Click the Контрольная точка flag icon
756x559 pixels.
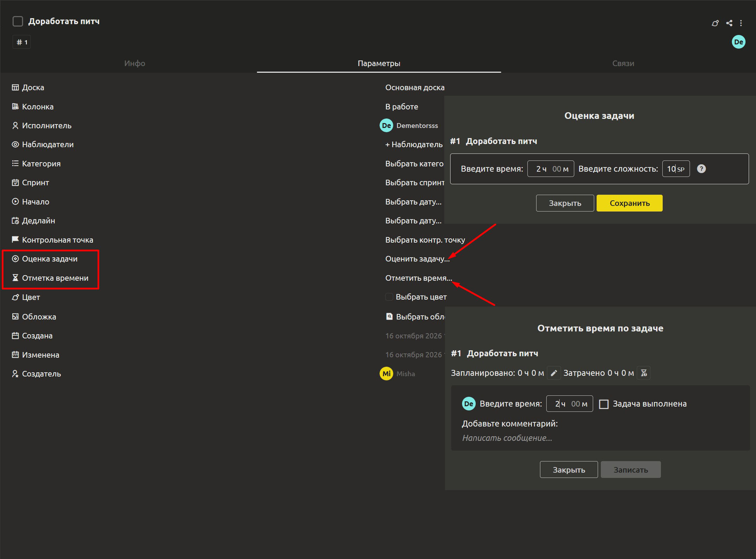coord(15,239)
